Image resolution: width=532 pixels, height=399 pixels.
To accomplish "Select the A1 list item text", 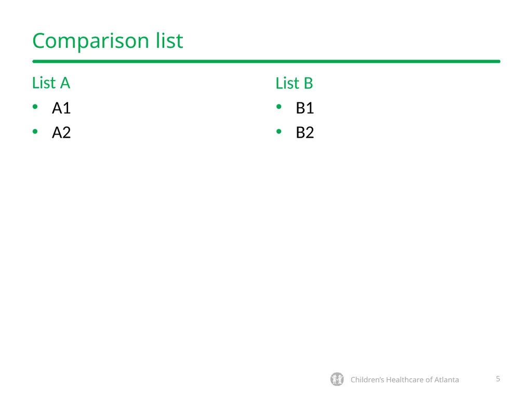I will tap(61, 108).
